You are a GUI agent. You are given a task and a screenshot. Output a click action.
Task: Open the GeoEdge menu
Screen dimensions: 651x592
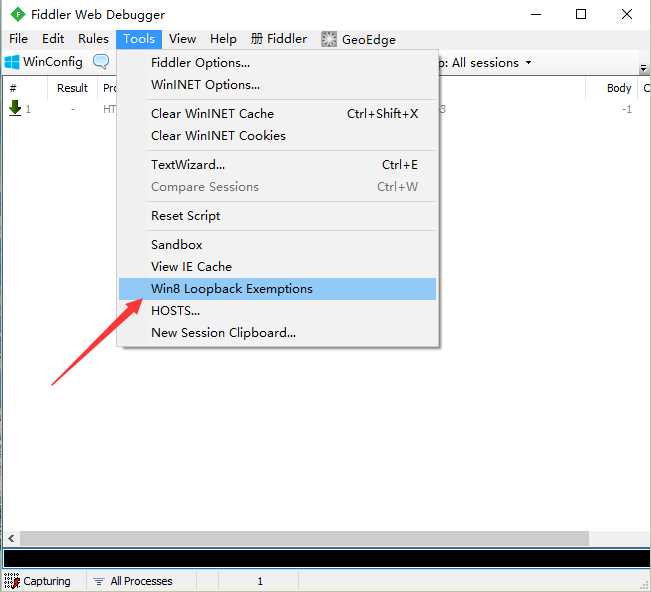pos(358,39)
